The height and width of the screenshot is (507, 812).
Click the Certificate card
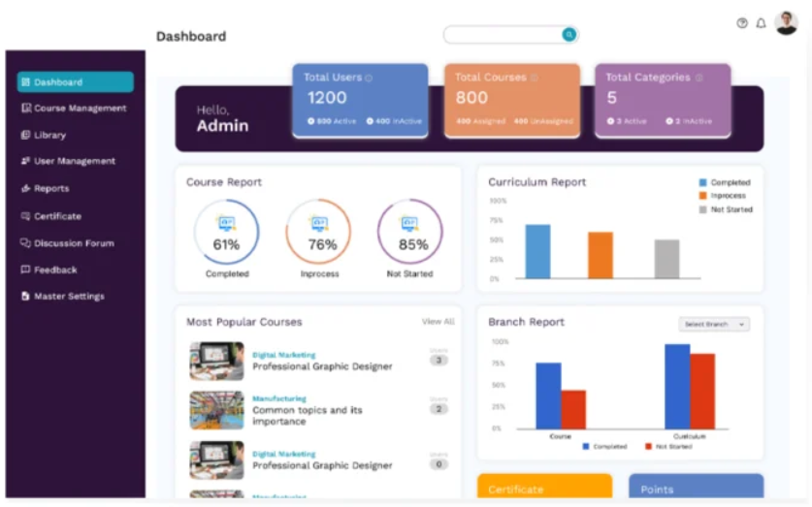[544, 487]
